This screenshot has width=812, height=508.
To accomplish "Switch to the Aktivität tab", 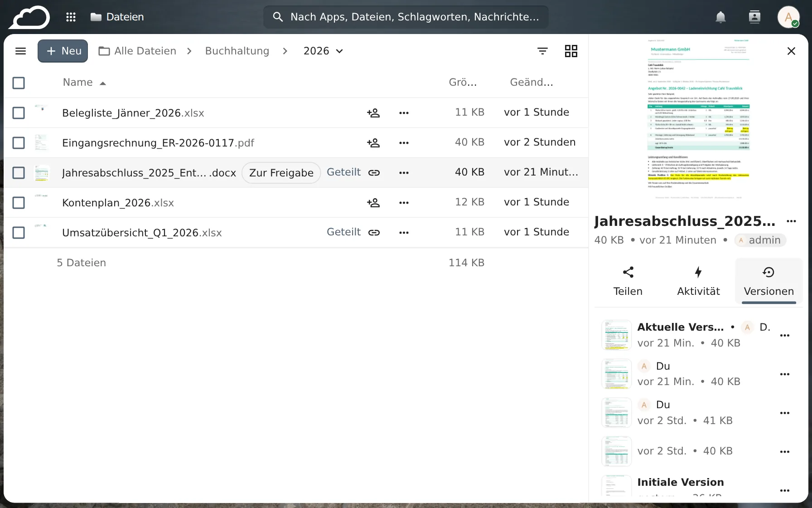I will pos(698,281).
